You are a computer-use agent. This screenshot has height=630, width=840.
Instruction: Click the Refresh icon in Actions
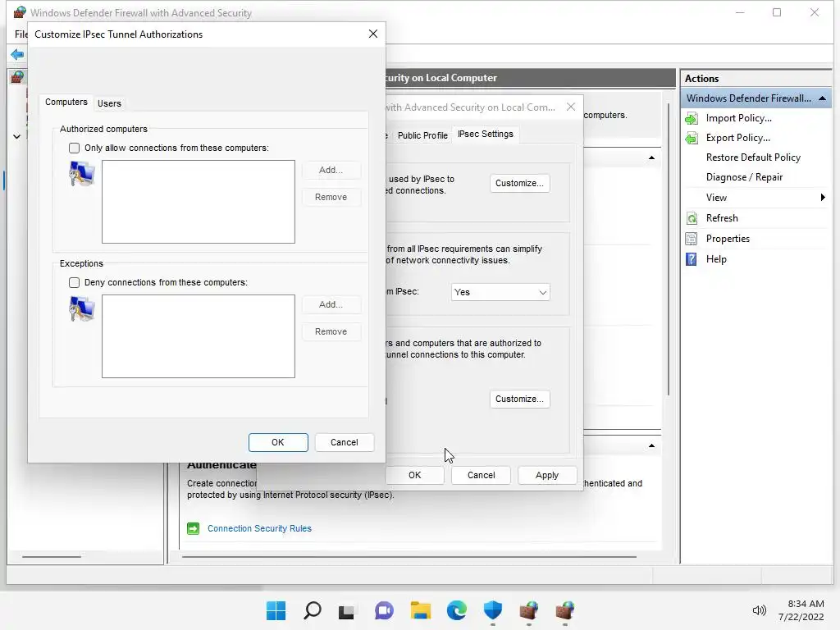(x=692, y=218)
